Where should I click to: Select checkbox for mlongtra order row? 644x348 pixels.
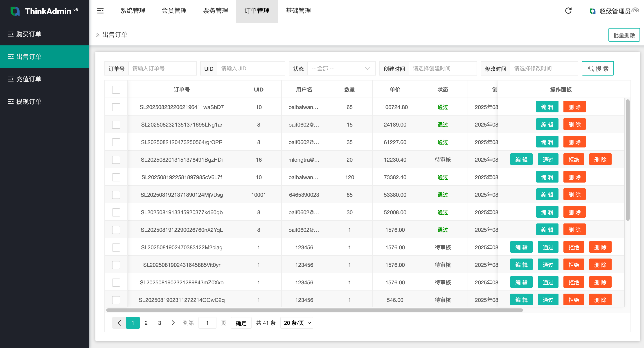[x=116, y=160]
